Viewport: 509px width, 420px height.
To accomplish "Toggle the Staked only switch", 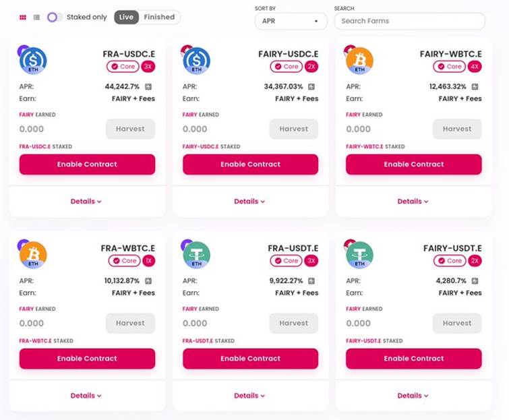I will [x=55, y=18].
